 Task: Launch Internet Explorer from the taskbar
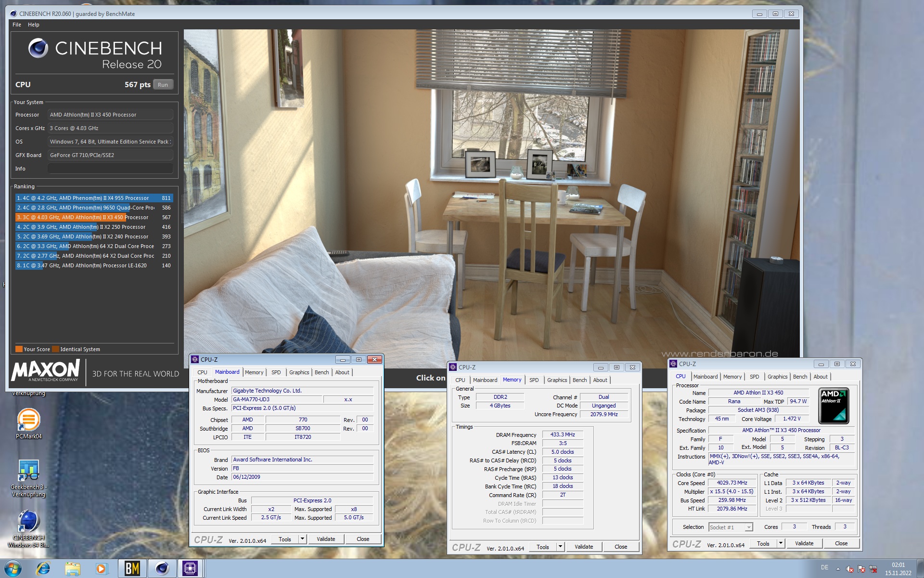point(43,568)
